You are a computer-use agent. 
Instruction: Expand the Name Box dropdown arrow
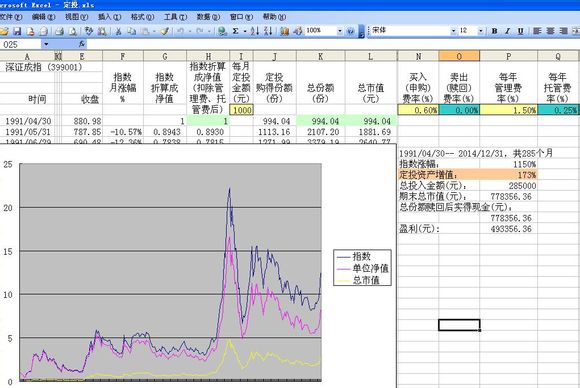[x=46, y=44]
